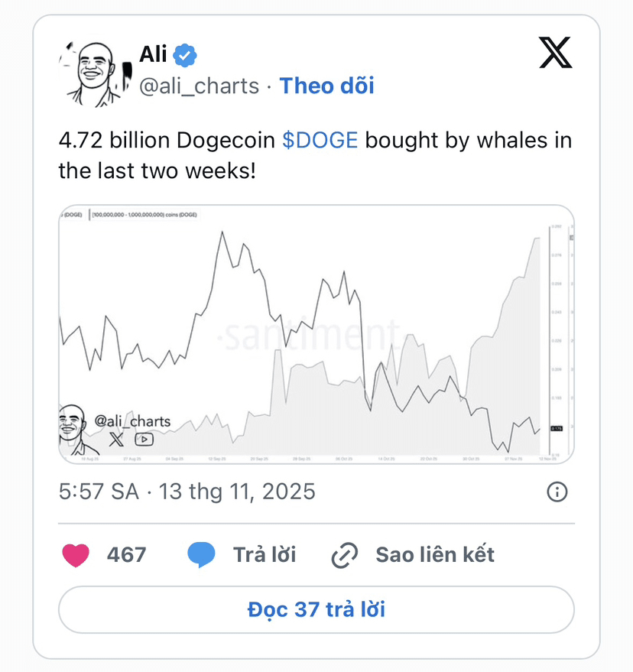Click the YouTube icon in chart watermark

[x=144, y=439]
